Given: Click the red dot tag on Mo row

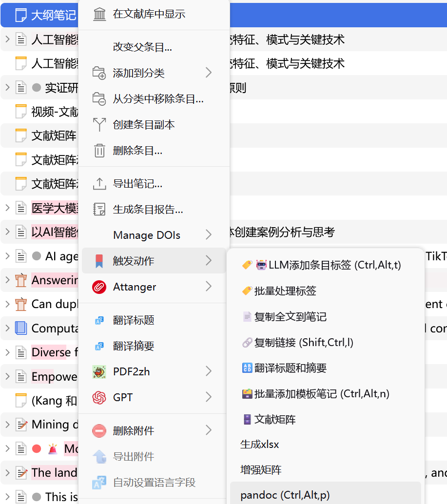Looking at the screenshot, I should [37, 449].
